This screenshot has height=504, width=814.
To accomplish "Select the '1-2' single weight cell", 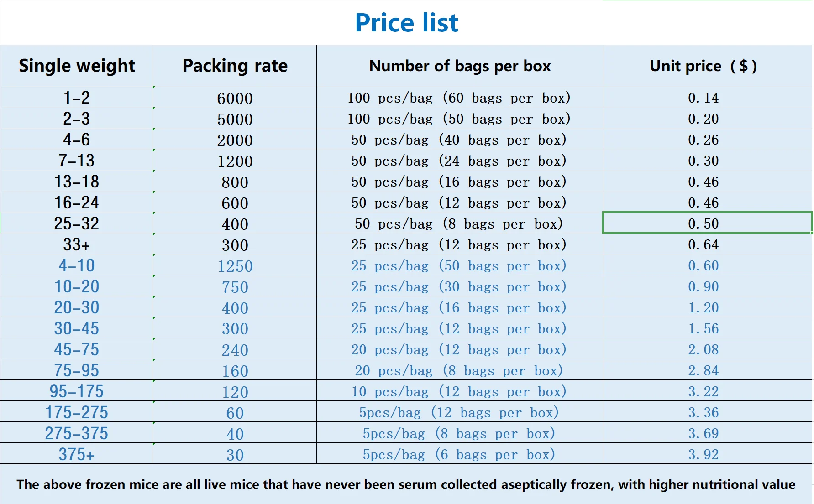I will pos(77,97).
